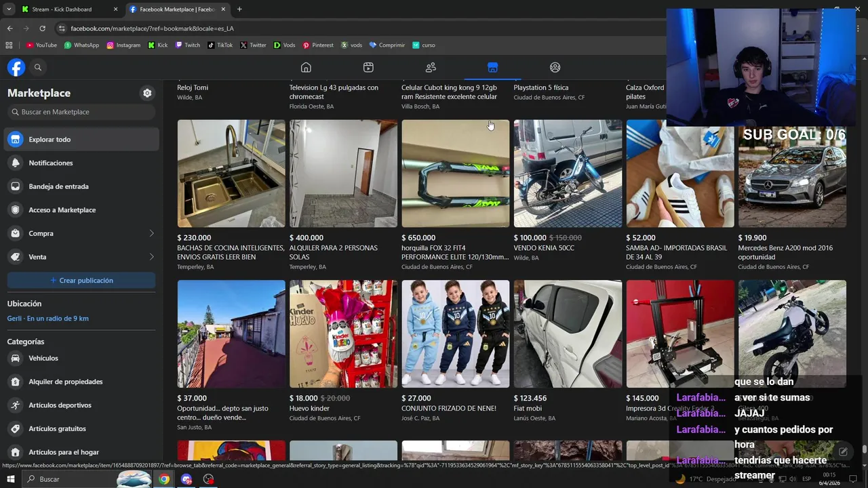Viewport: 868px width, 488px height.
Task: Open the Friends tab icon
Action: (x=431, y=67)
